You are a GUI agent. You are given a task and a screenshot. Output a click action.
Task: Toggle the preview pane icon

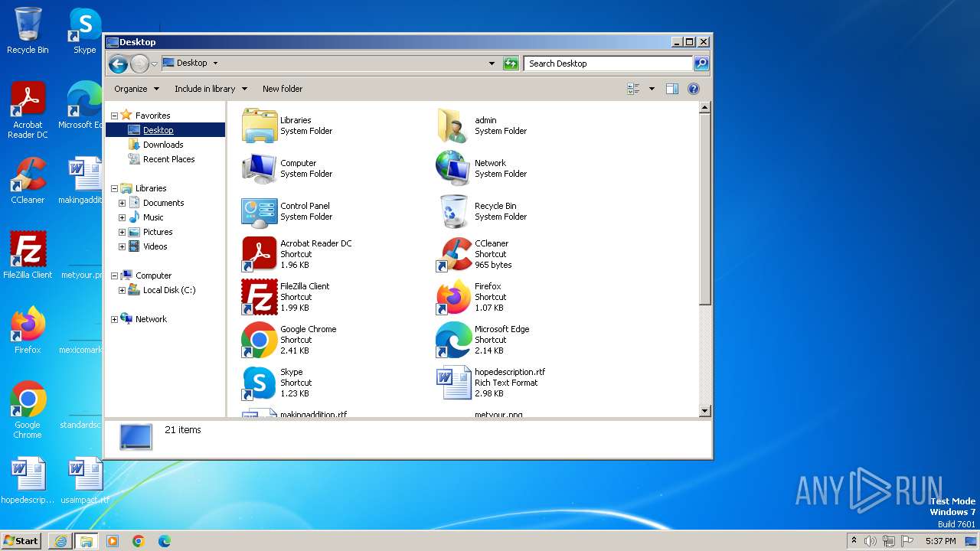671,89
